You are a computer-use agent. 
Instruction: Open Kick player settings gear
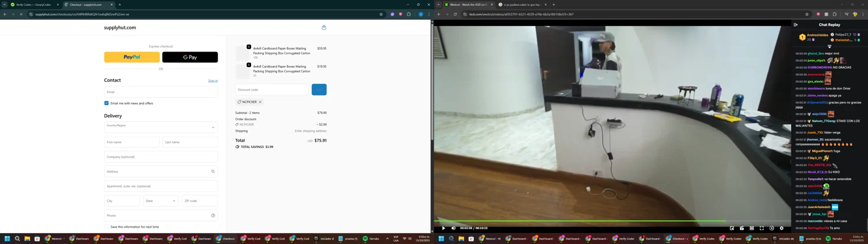pyautogui.click(x=781, y=228)
